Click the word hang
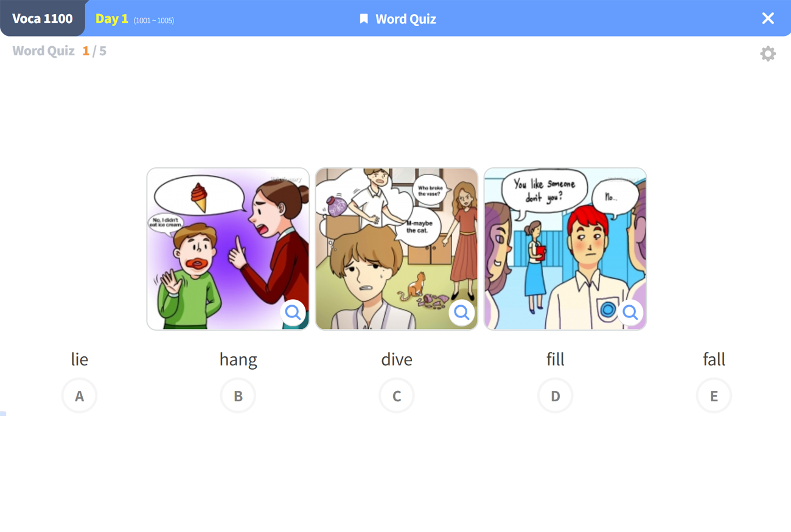The width and height of the screenshot is (791, 532). 238,360
